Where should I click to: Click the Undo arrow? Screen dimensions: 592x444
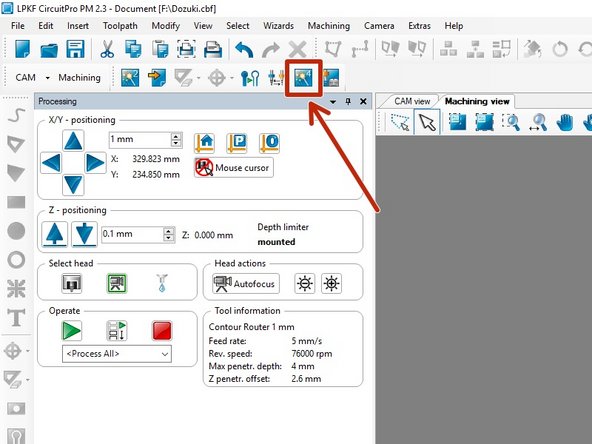244,49
